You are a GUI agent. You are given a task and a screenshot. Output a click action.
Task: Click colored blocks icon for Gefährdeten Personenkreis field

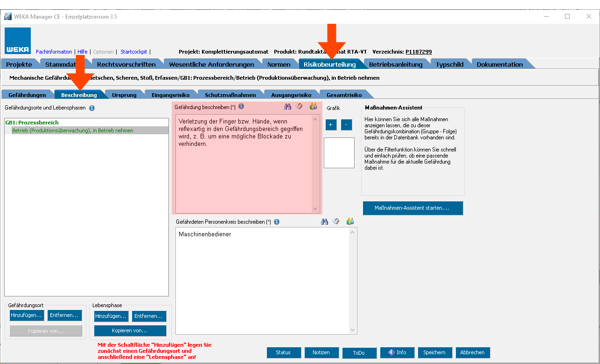click(350, 222)
